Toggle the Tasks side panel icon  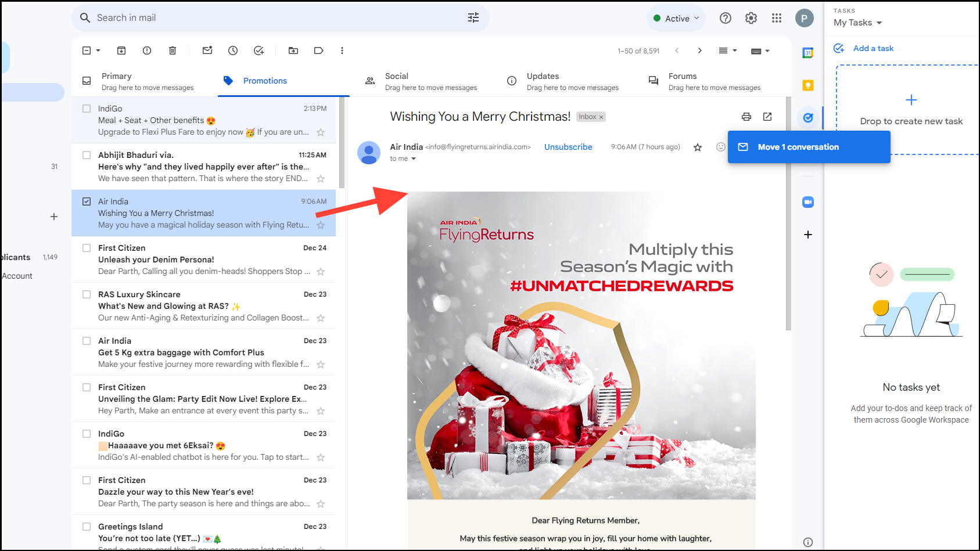pyautogui.click(x=808, y=118)
